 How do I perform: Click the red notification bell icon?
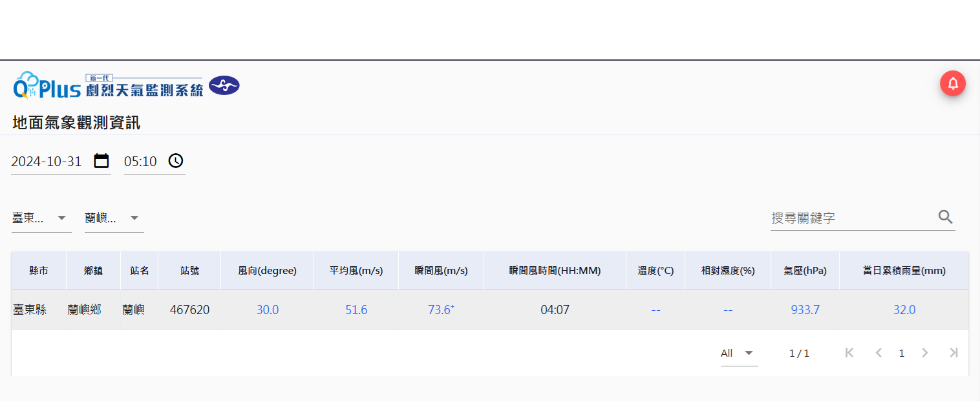tap(952, 83)
